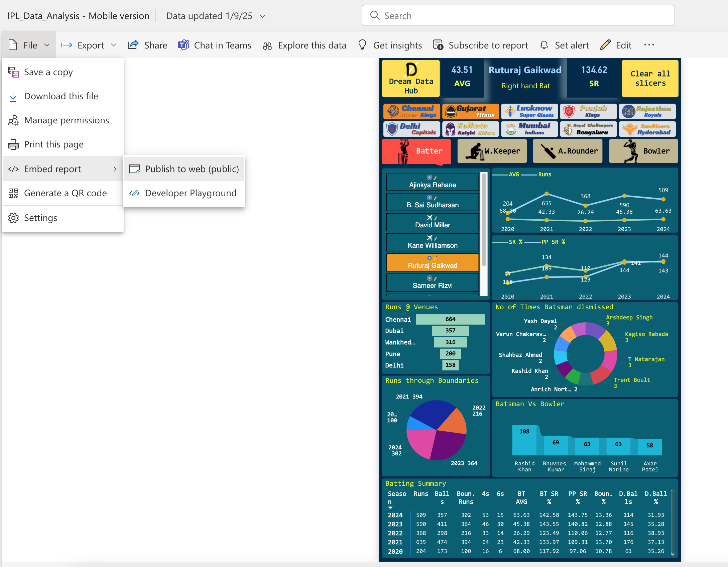Click the Publish to web window icon
This screenshot has width=728, height=567.
135,169
